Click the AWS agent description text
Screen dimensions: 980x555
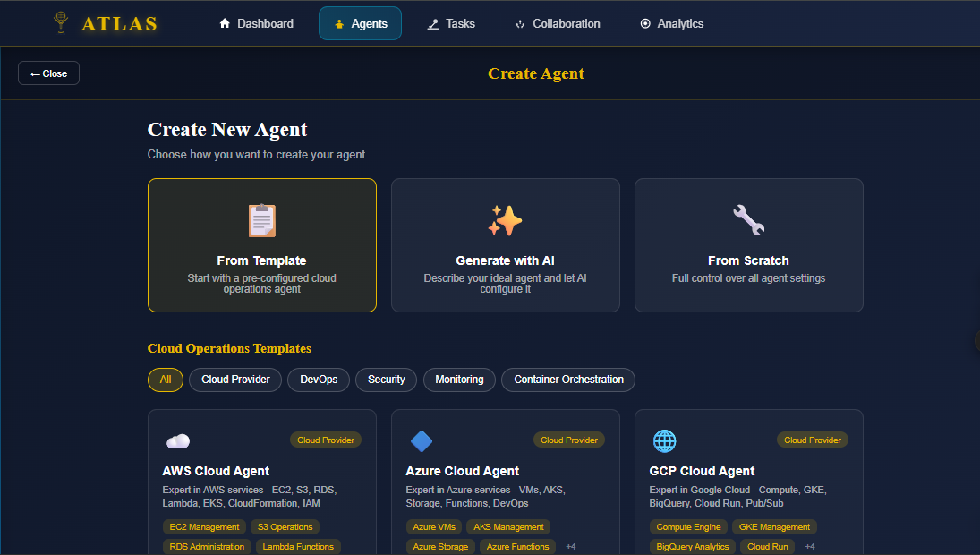tap(250, 496)
